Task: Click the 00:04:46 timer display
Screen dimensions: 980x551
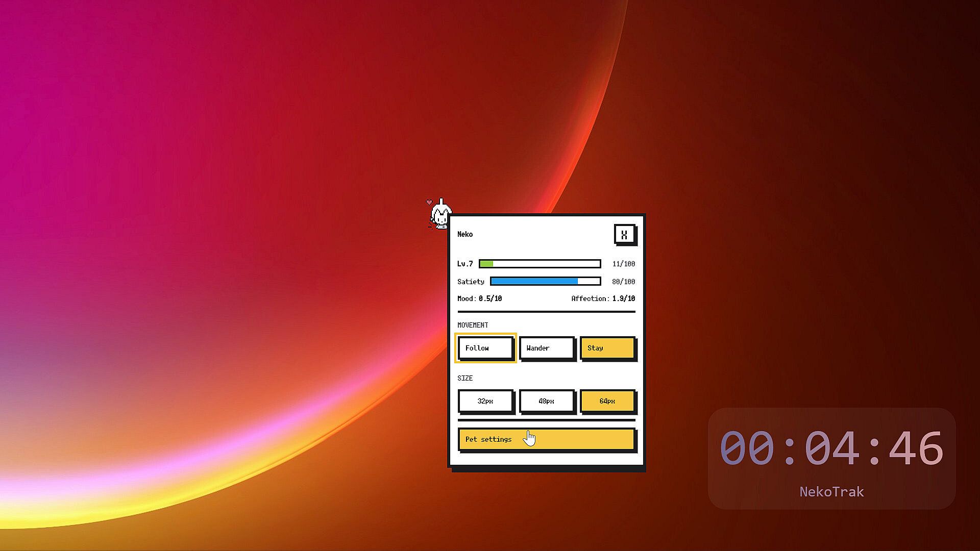Action: pos(831,448)
